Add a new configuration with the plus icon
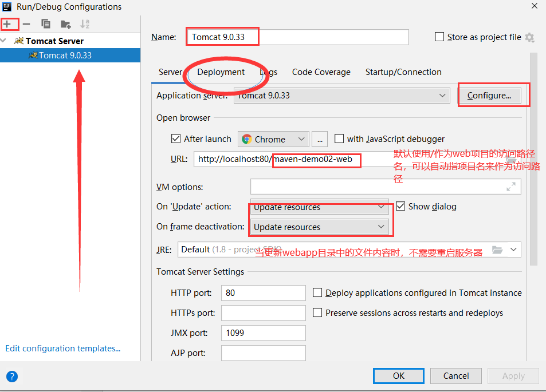Image resolution: width=546 pixels, height=392 pixels. click(x=7, y=24)
